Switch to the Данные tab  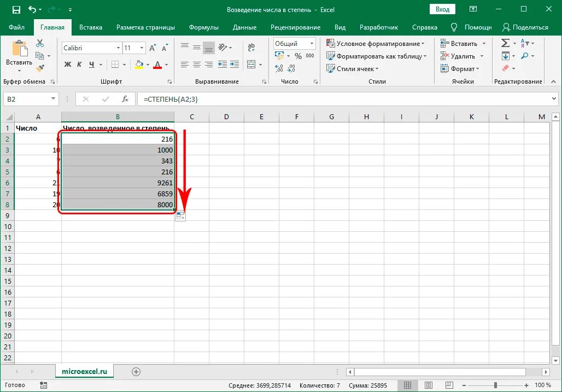pos(244,27)
